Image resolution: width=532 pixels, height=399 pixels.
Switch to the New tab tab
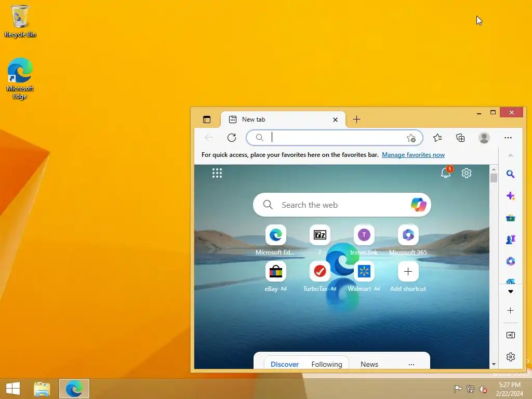click(x=283, y=119)
